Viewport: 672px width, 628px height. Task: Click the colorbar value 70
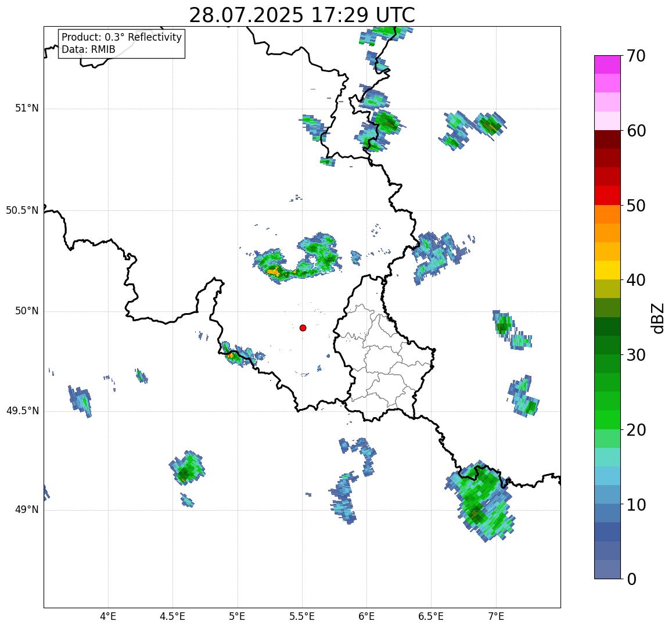[636, 56]
